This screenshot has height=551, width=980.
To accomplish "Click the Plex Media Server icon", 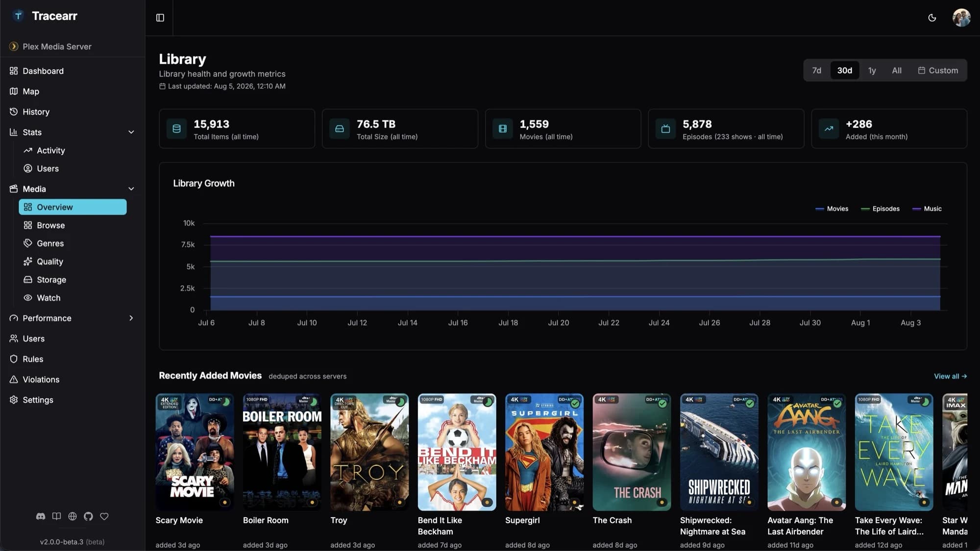I will click(x=14, y=47).
